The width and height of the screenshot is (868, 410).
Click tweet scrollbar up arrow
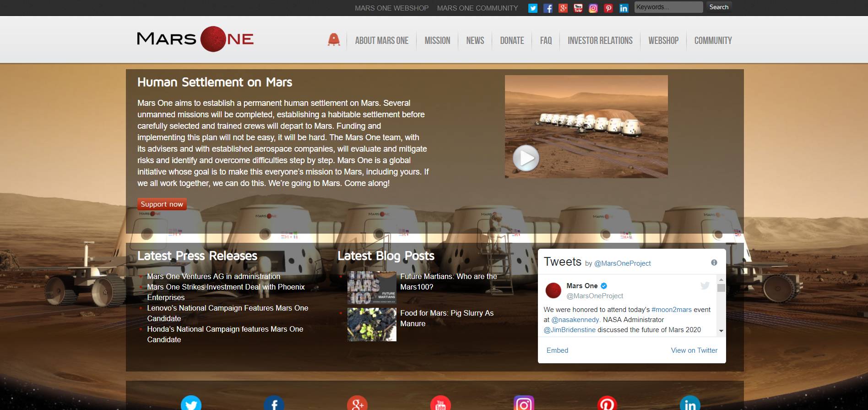tap(721, 279)
